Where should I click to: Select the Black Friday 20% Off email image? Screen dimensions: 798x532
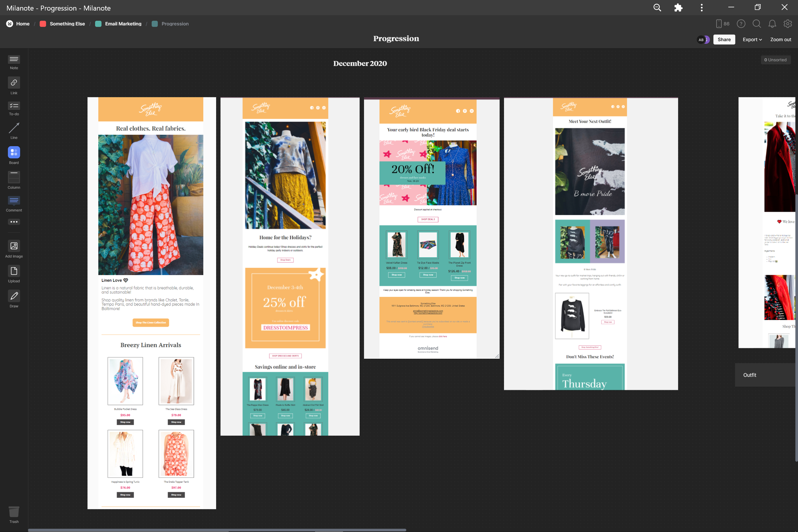coord(432,228)
